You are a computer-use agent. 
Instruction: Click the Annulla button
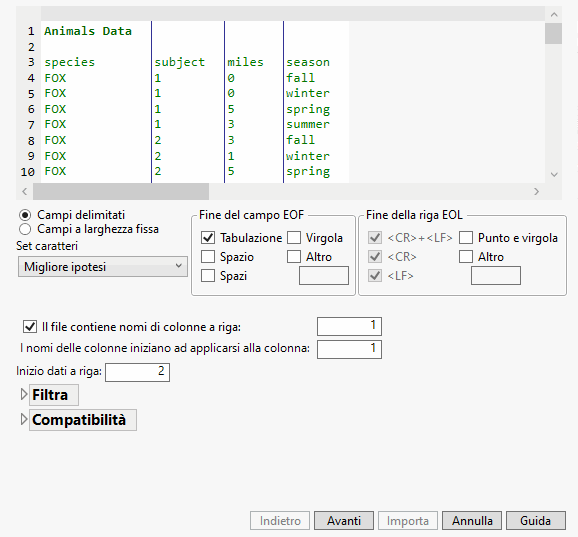click(x=472, y=520)
